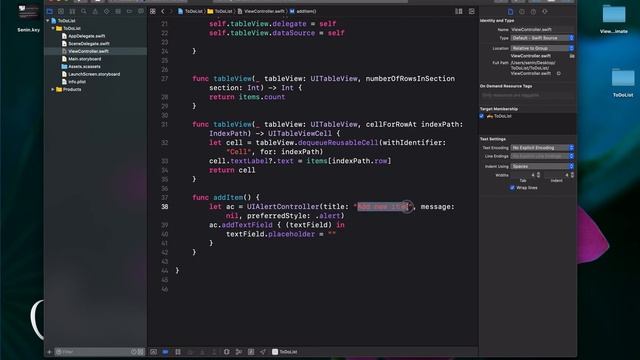Open the Line Endings dropdown
The width and height of the screenshot is (640, 360).
[542, 156]
